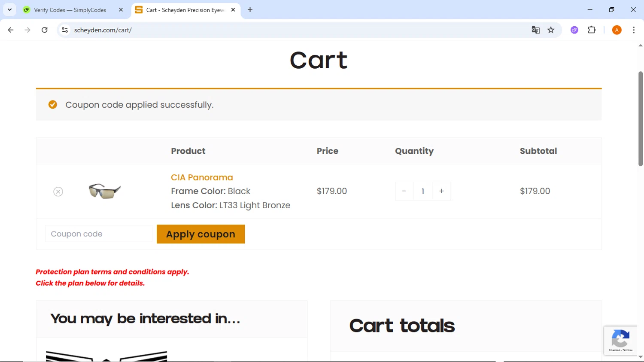Click the quantity value field
The width and height of the screenshot is (644, 362).
[x=423, y=191]
